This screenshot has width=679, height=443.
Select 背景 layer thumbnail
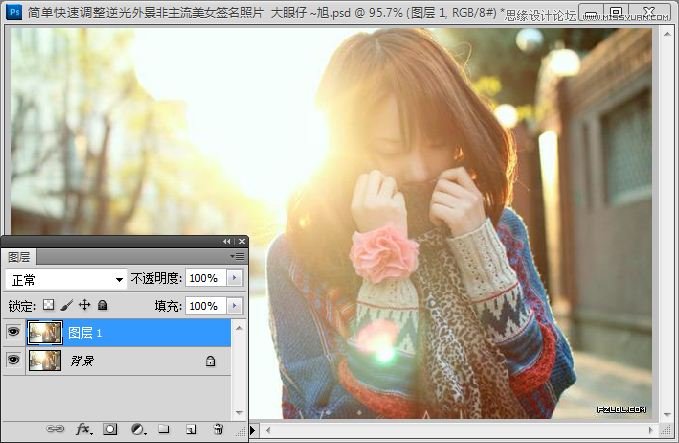45,361
